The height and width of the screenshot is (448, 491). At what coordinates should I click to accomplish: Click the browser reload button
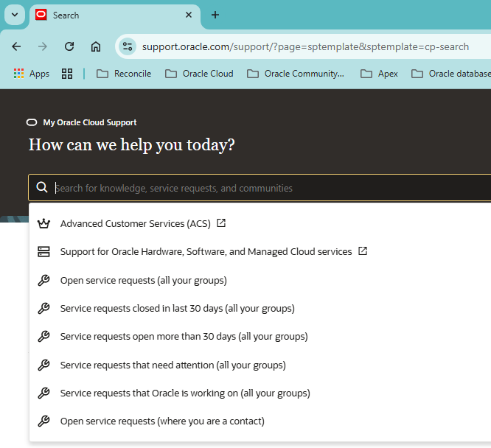pyautogui.click(x=69, y=46)
